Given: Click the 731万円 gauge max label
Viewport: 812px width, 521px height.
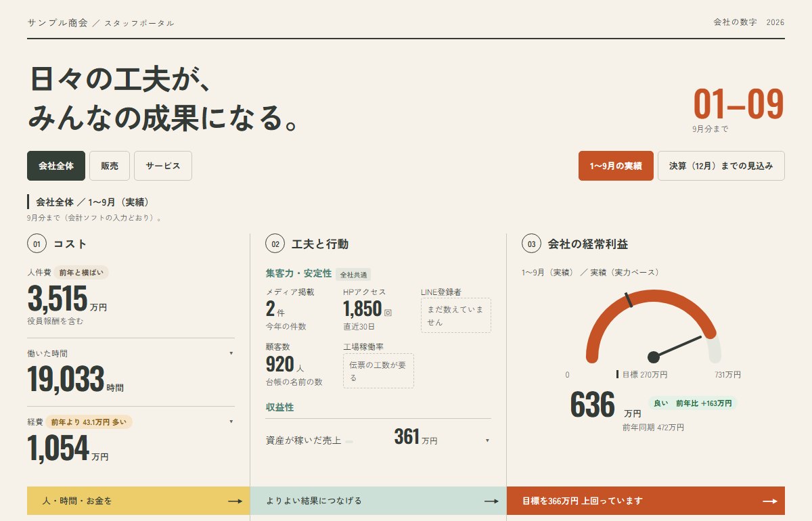Looking at the screenshot, I should point(727,374).
